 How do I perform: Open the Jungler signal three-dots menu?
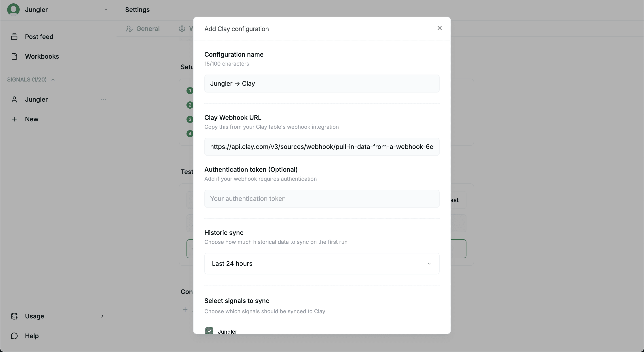[x=103, y=99]
